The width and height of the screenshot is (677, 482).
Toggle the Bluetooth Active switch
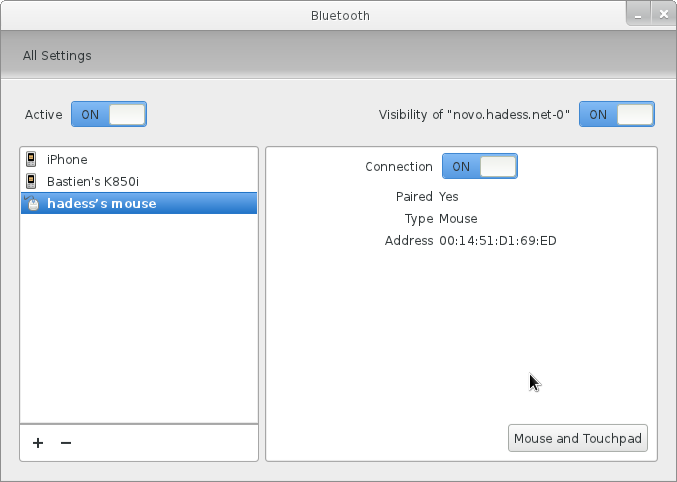click(109, 114)
